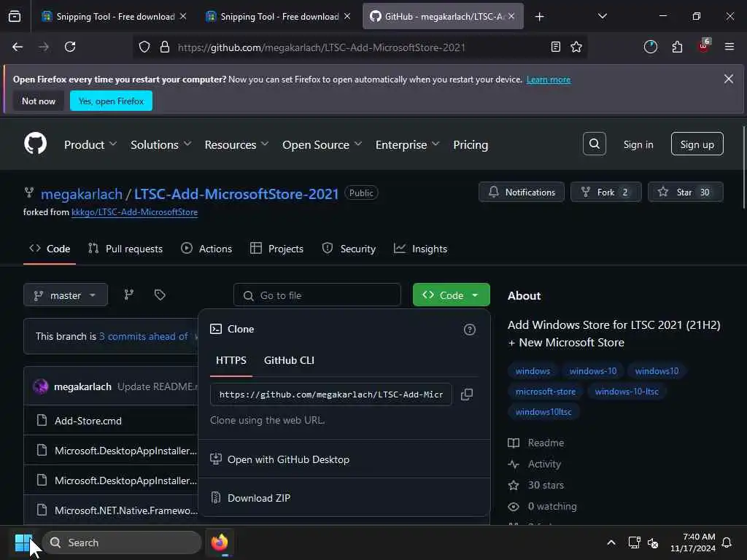Click the Sign in link
This screenshot has width=747, height=560.
638,144
